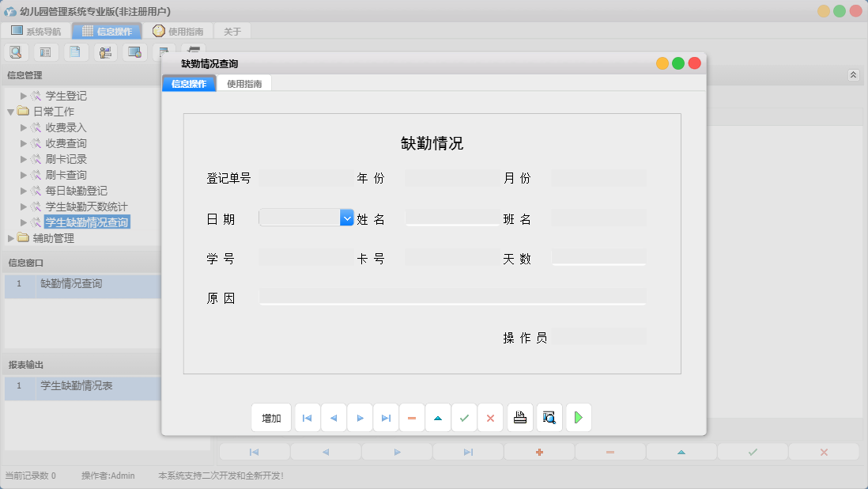Delete the current record with the red minus

411,417
